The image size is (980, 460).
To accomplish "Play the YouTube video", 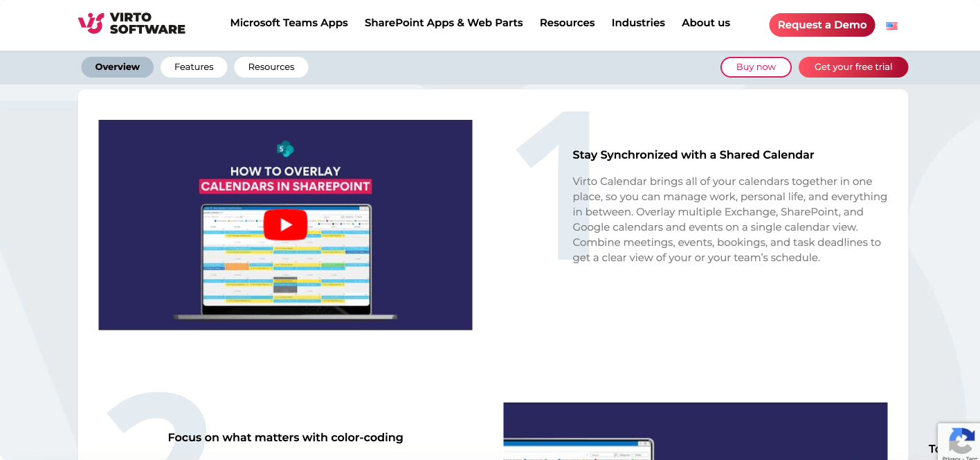I will coord(285,224).
